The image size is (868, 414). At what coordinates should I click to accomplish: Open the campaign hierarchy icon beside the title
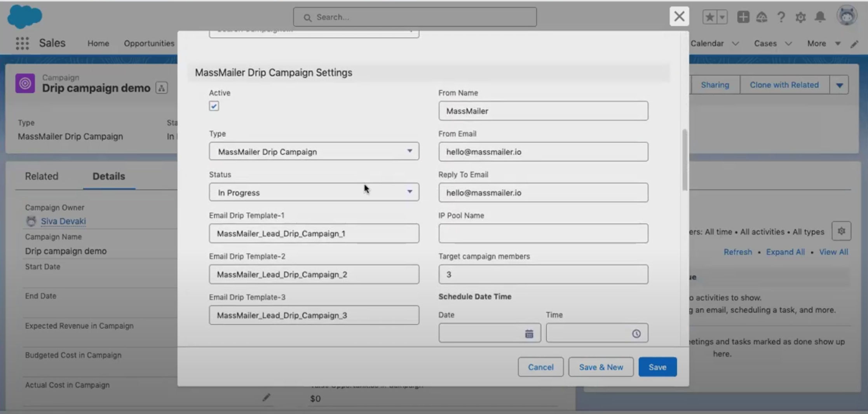162,88
